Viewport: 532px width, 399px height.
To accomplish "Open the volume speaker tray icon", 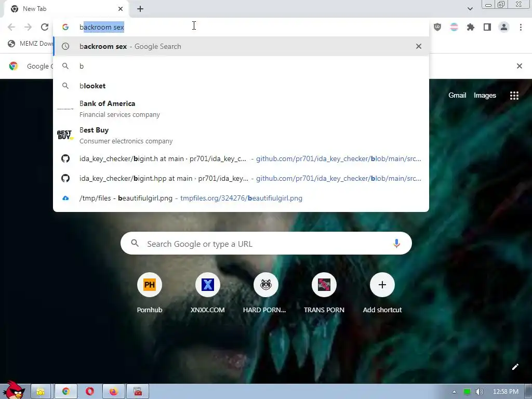I will (479, 392).
